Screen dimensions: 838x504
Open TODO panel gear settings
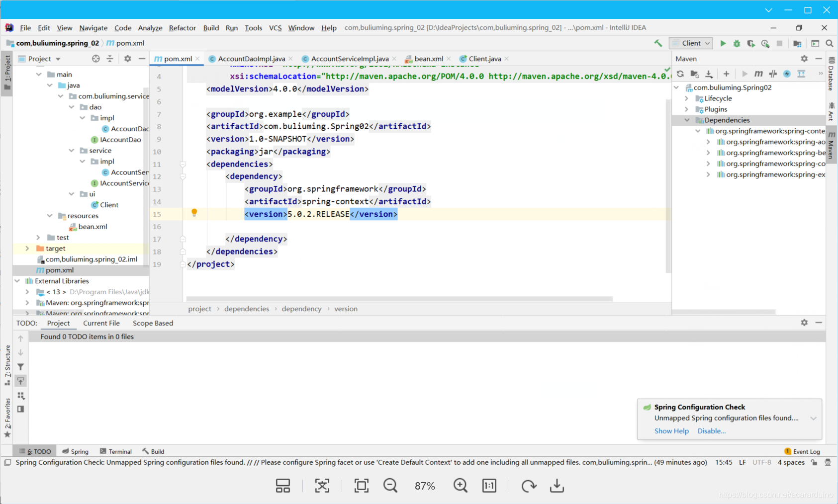point(804,323)
